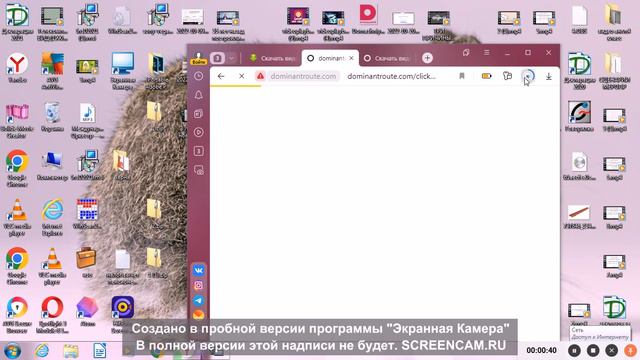Image resolution: width=640 pixels, height=360 pixels.
Task: Open the browser hamburger menu
Action: (x=487, y=52)
